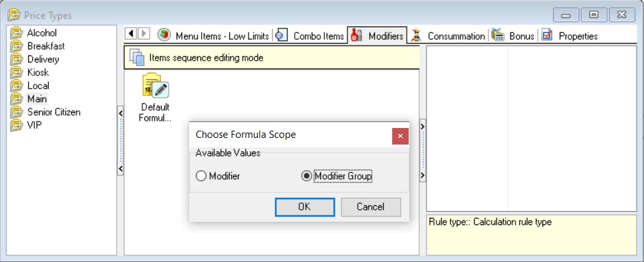The height and width of the screenshot is (262, 644).
Task: Cancel the Choose Formula Scope dialog
Action: pyautogui.click(x=370, y=207)
